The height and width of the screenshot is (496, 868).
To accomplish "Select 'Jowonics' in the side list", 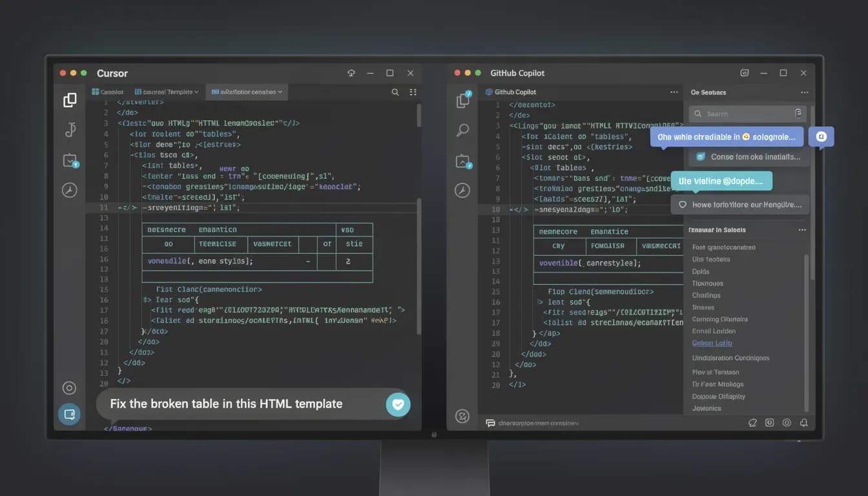I will pyautogui.click(x=707, y=409).
